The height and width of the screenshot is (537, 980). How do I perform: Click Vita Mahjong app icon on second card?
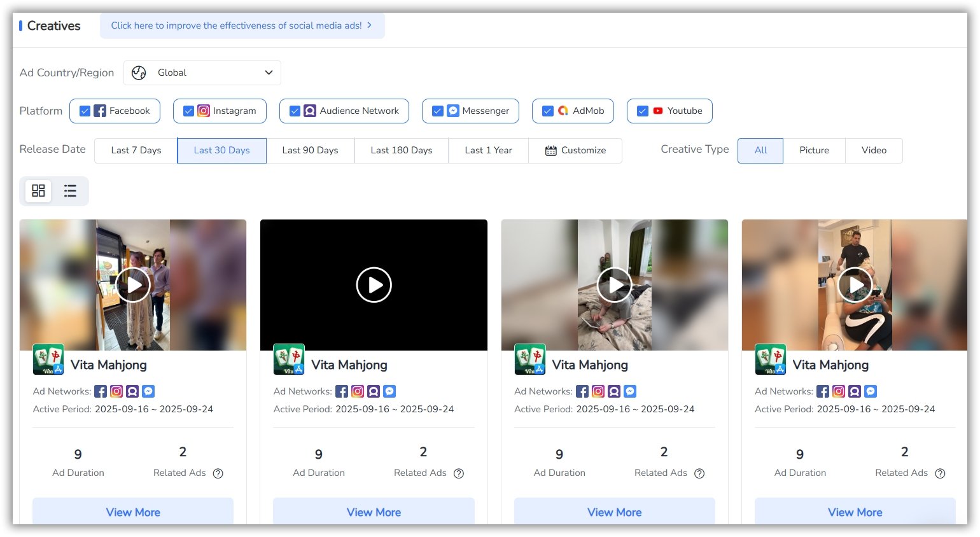289,359
